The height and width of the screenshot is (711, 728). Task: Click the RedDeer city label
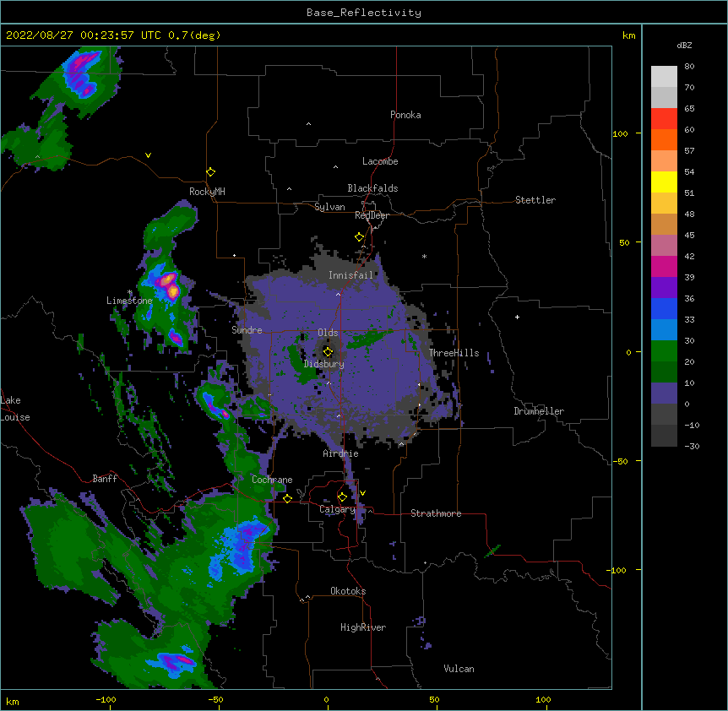[372, 215]
